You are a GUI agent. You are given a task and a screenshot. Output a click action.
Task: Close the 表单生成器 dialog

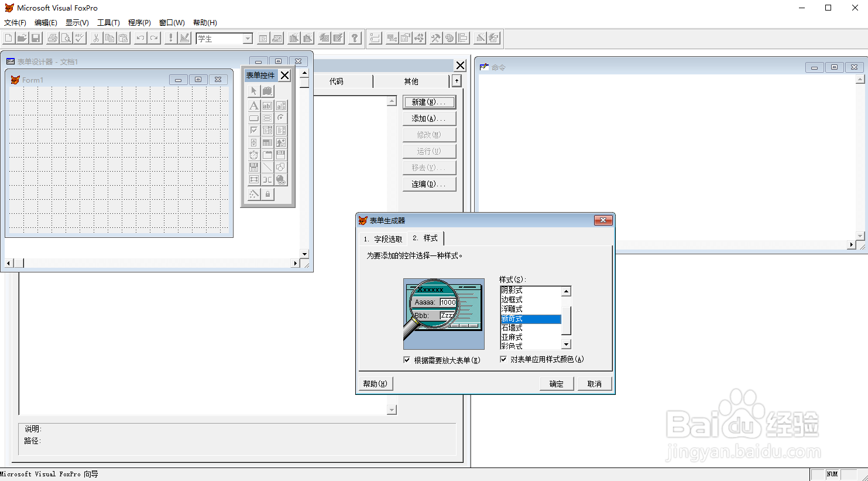603,220
